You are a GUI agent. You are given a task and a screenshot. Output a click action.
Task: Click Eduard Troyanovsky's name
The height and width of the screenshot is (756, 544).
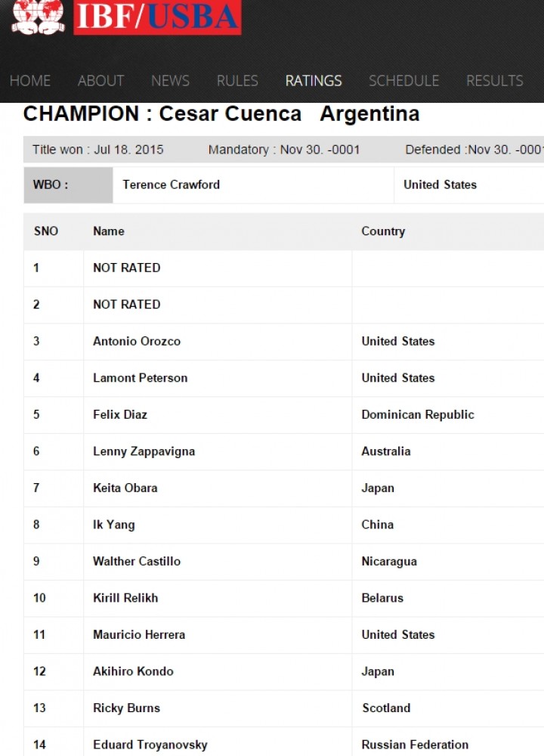pyautogui.click(x=150, y=745)
